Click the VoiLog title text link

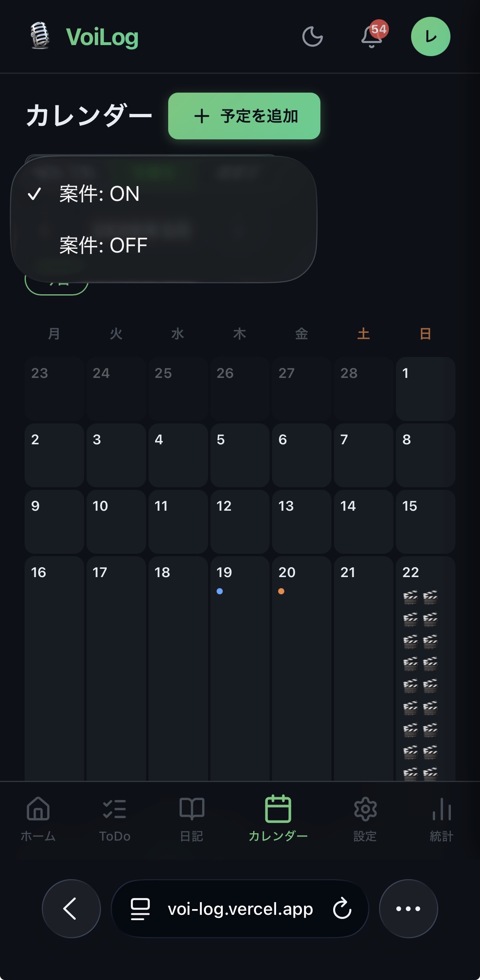(x=102, y=37)
